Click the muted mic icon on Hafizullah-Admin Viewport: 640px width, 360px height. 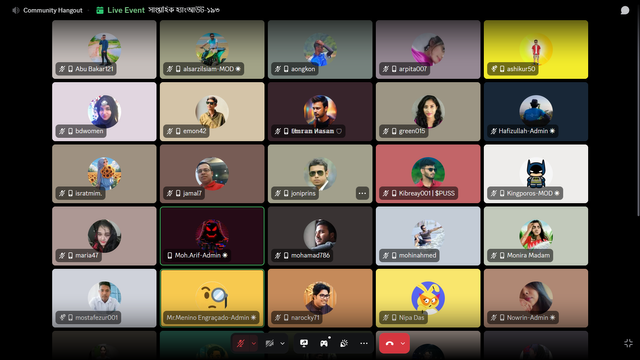point(493,131)
